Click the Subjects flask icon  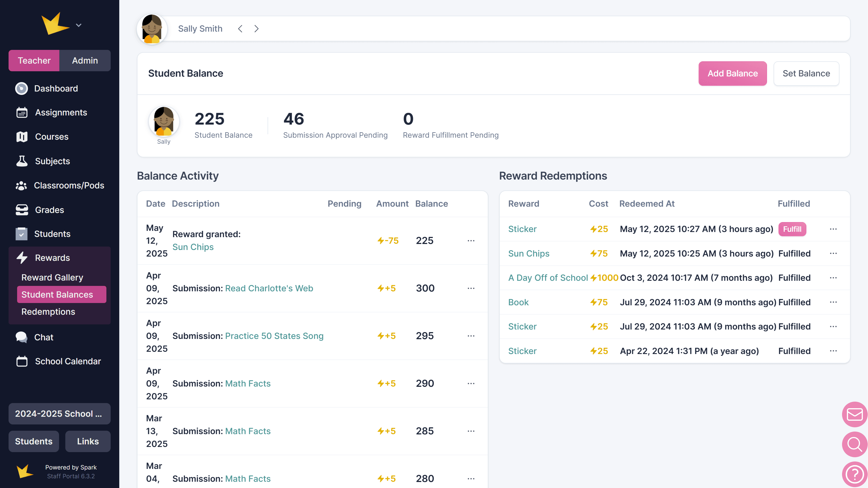pyautogui.click(x=22, y=161)
